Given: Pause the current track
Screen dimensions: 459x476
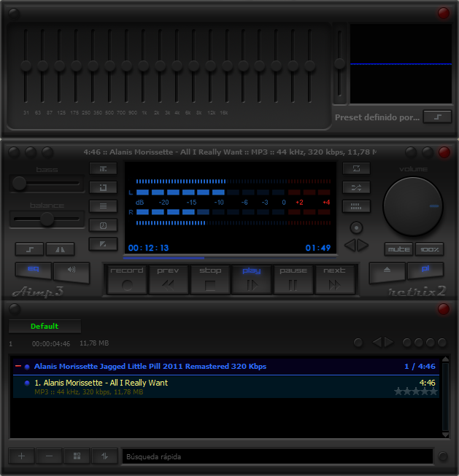Looking at the screenshot, I should [293, 280].
